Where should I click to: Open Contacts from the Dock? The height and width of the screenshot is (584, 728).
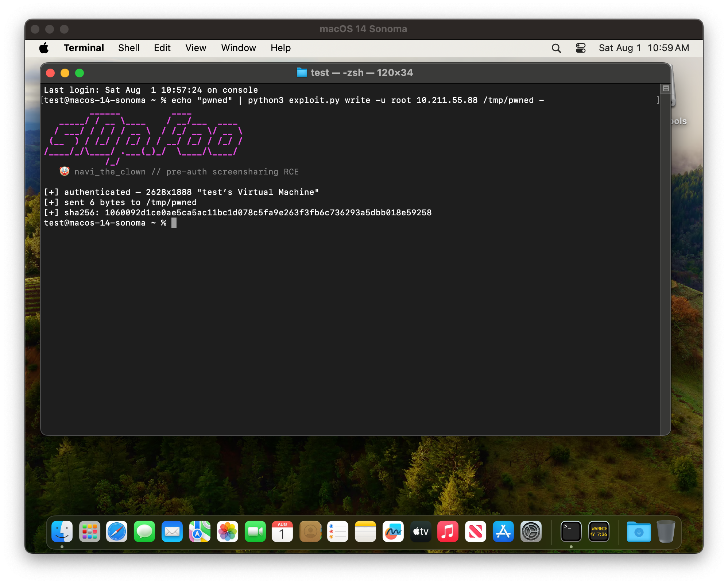click(x=310, y=531)
